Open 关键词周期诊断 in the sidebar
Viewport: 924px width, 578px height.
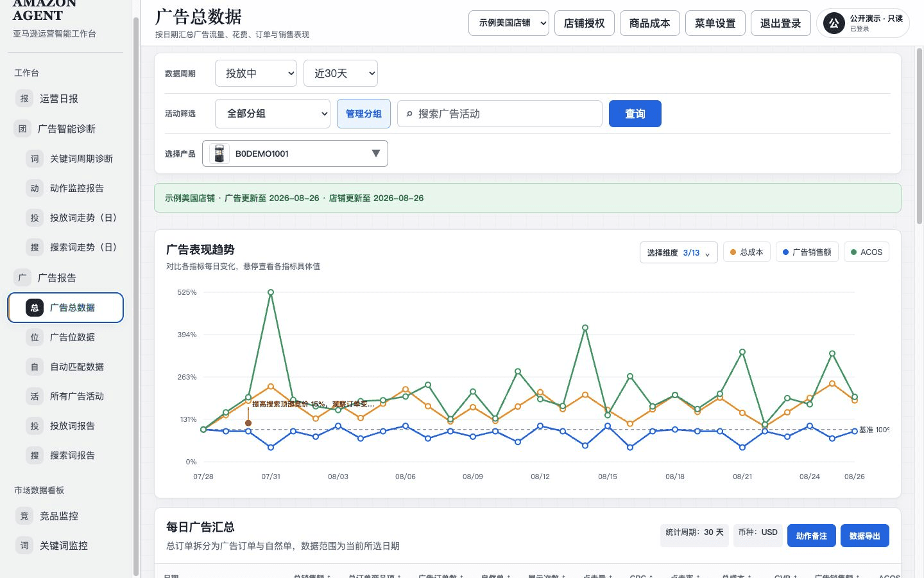click(65, 159)
